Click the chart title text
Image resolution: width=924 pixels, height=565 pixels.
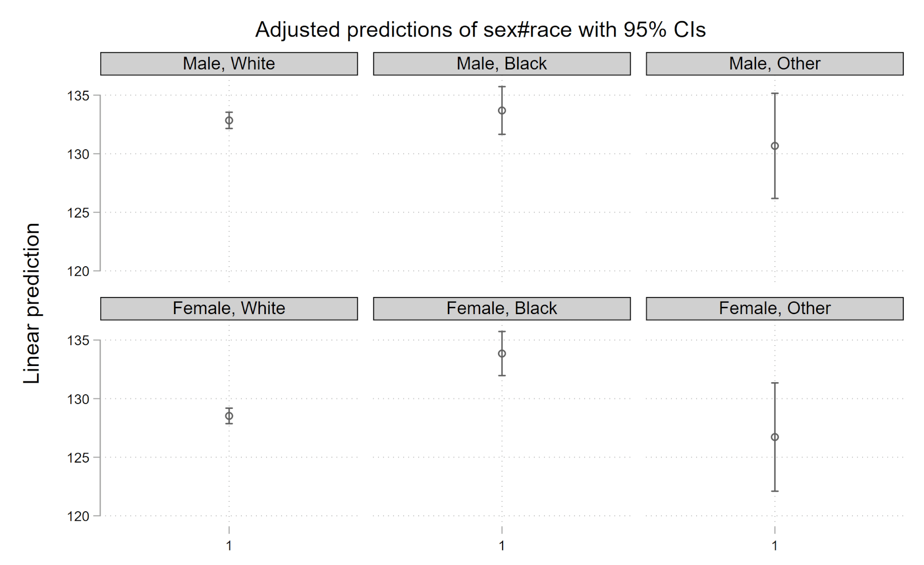point(480,30)
